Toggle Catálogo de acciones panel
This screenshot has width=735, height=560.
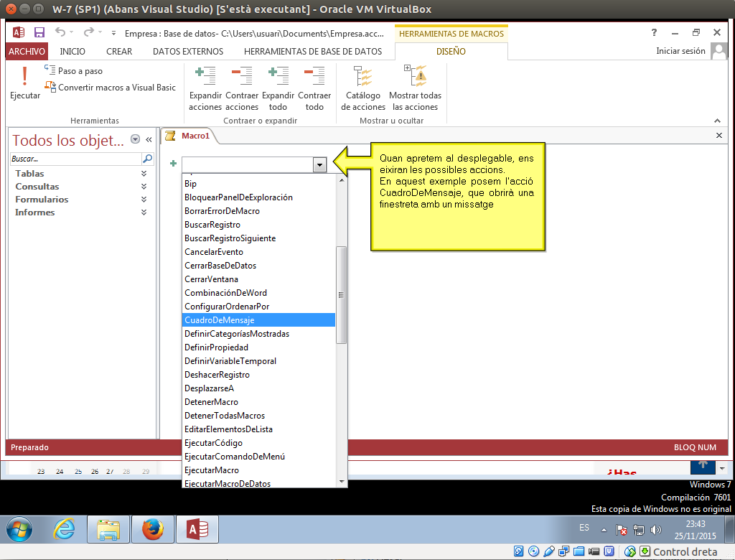click(362, 88)
